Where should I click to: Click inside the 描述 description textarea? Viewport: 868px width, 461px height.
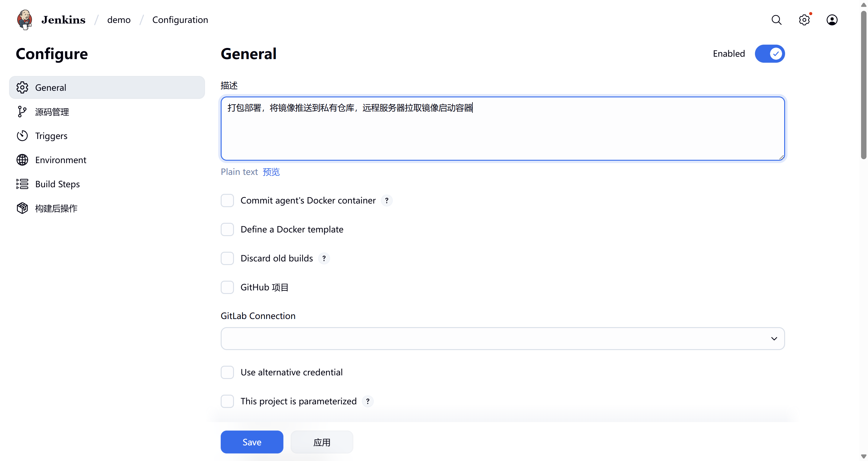[x=502, y=135]
